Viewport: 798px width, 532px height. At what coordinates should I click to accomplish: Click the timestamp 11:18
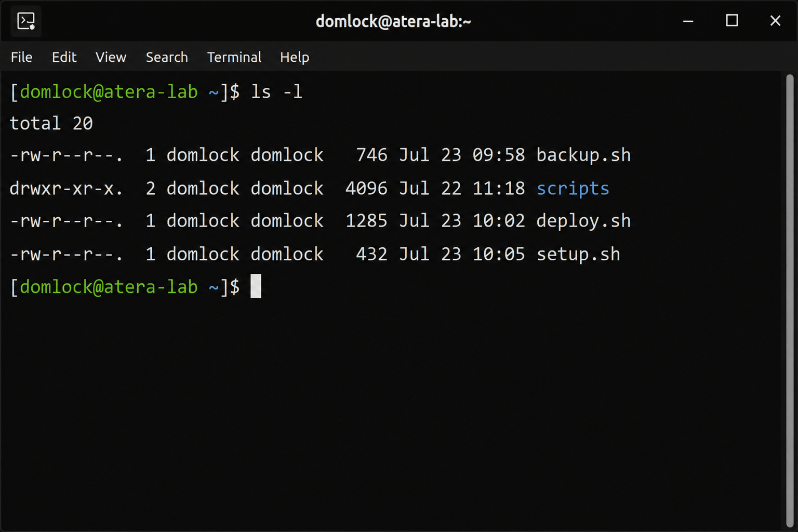[x=499, y=189]
